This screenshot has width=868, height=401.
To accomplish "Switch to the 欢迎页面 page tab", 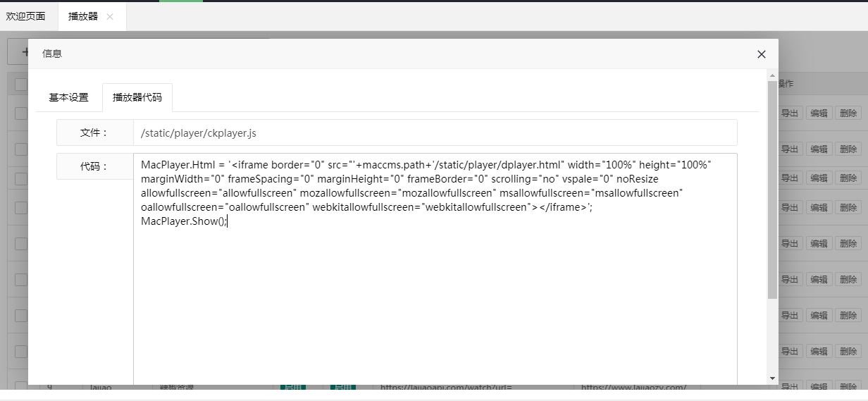I will [26, 16].
